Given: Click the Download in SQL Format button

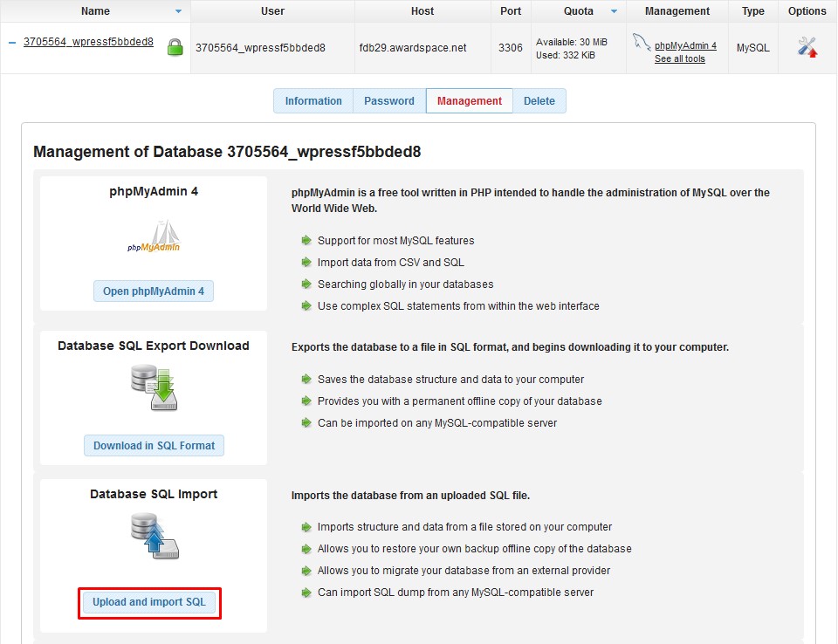Looking at the screenshot, I should [x=154, y=445].
